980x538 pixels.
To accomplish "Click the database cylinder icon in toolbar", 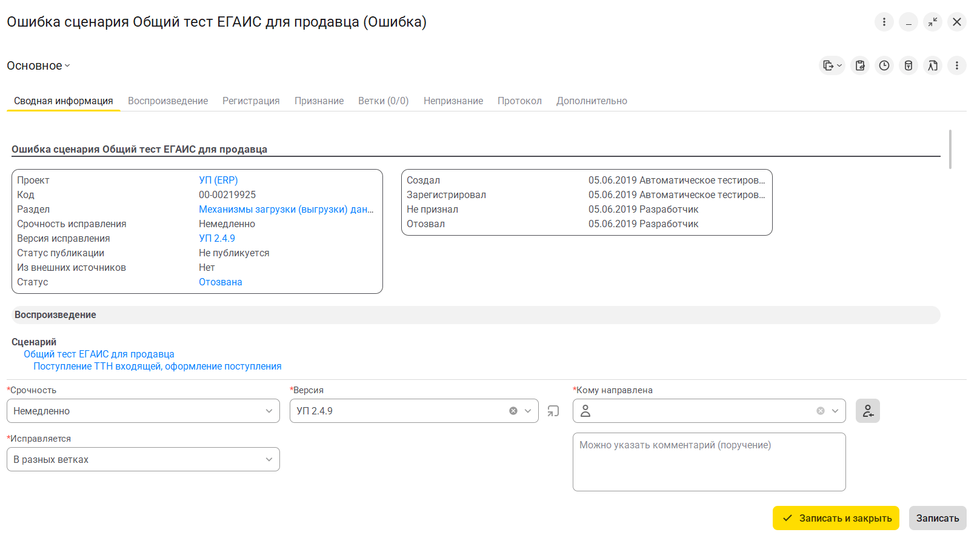I will point(908,65).
